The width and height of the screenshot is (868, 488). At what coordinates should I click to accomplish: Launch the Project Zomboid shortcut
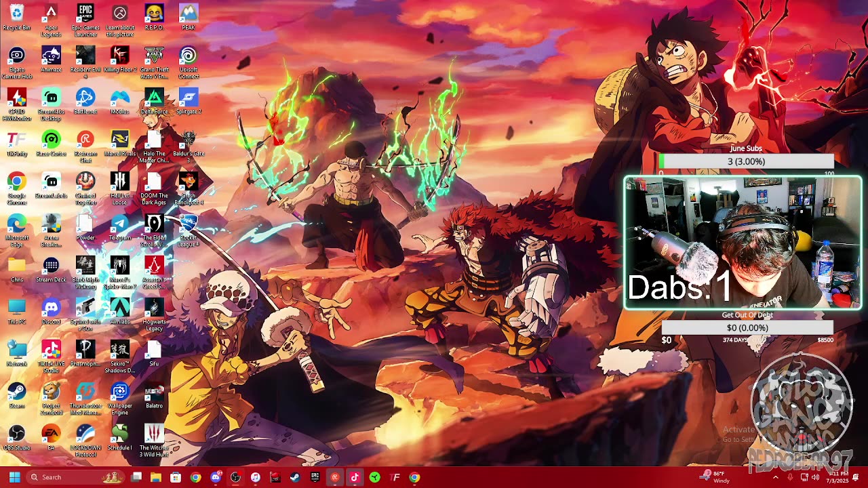point(51,399)
